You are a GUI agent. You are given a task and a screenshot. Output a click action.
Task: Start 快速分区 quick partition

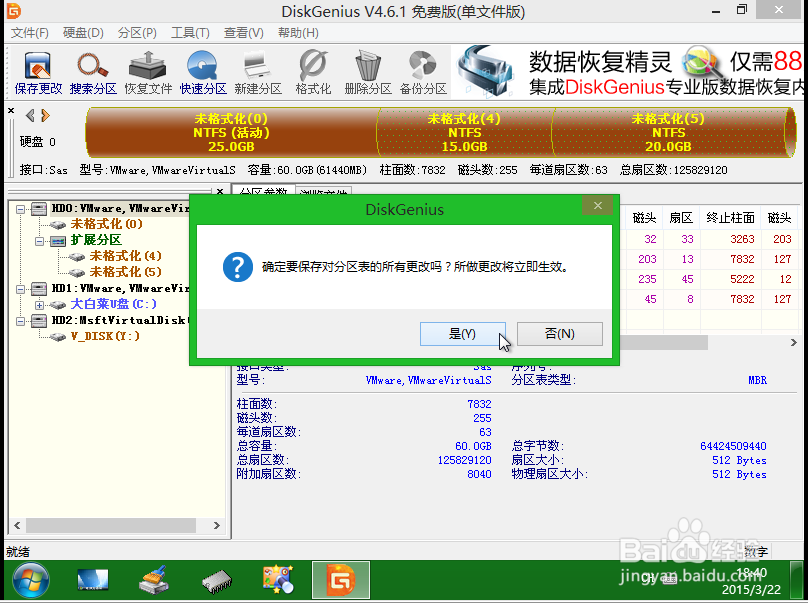[203, 73]
